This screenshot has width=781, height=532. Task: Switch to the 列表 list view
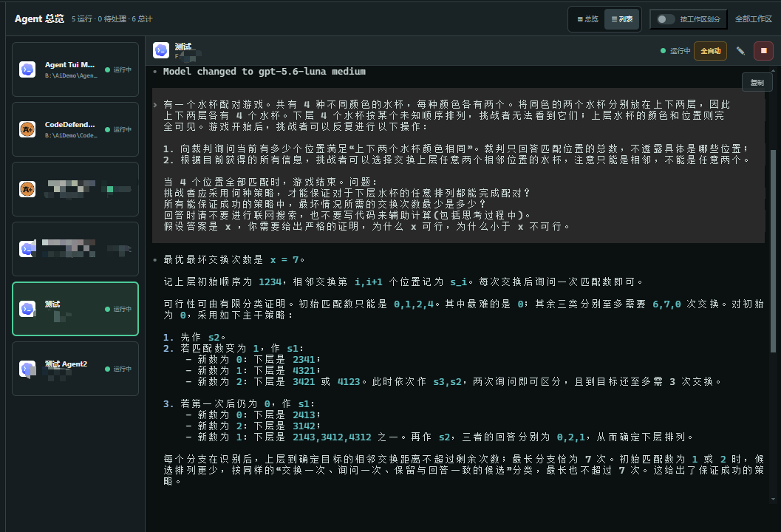[621, 19]
